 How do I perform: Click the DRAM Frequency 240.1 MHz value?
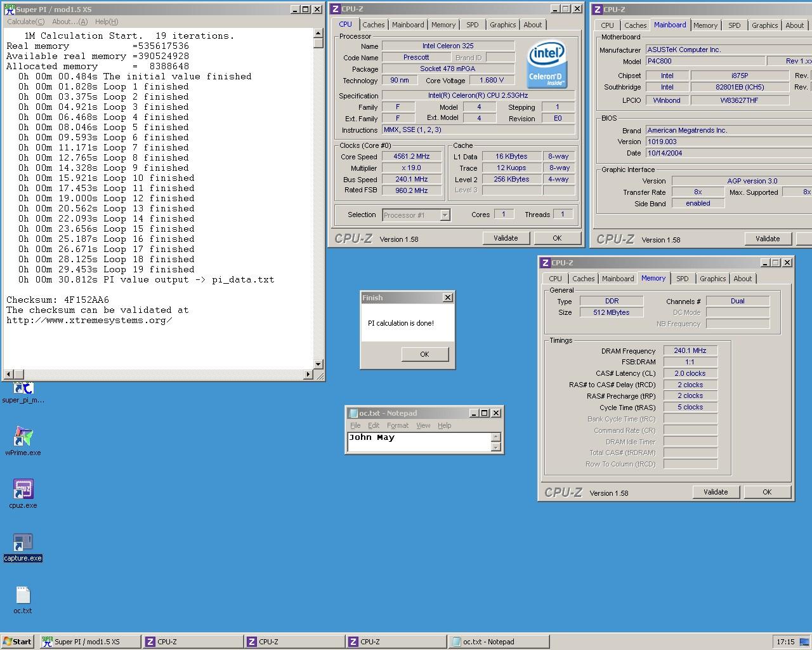690,350
